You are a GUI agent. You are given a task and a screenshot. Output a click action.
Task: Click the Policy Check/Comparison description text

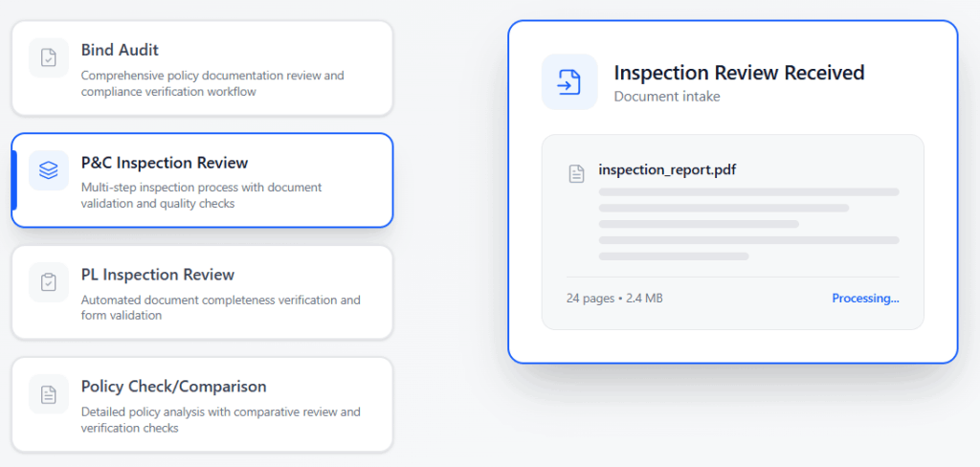click(x=220, y=419)
